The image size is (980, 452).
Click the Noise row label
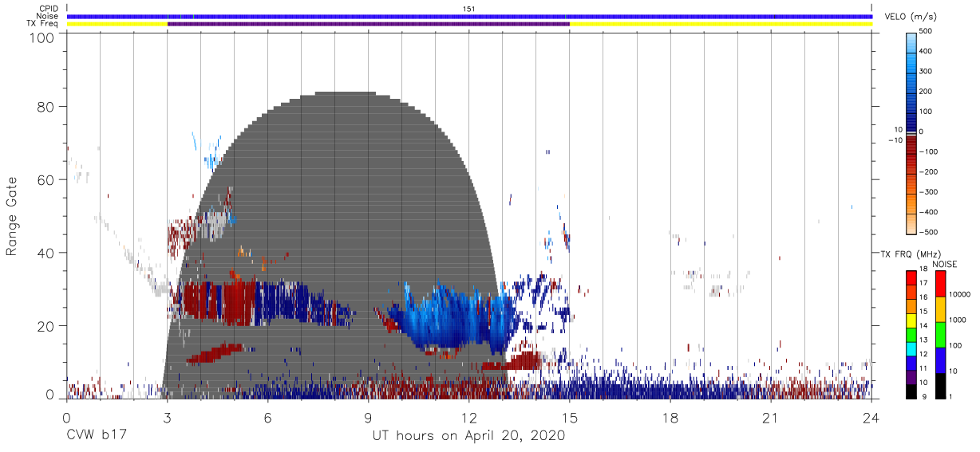pos(45,16)
